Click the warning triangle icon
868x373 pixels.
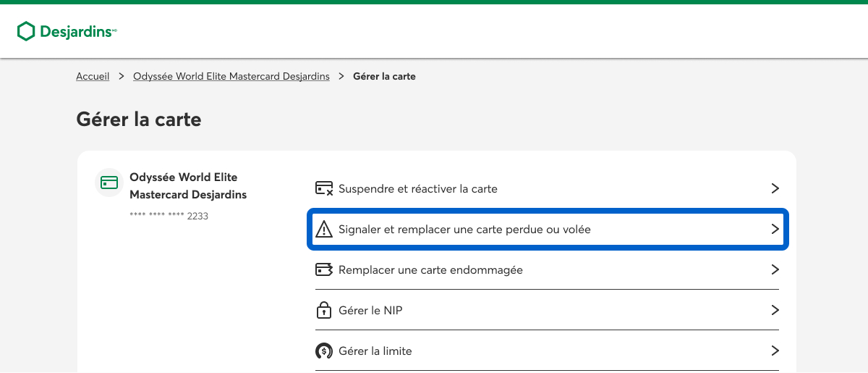pos(324,230)
